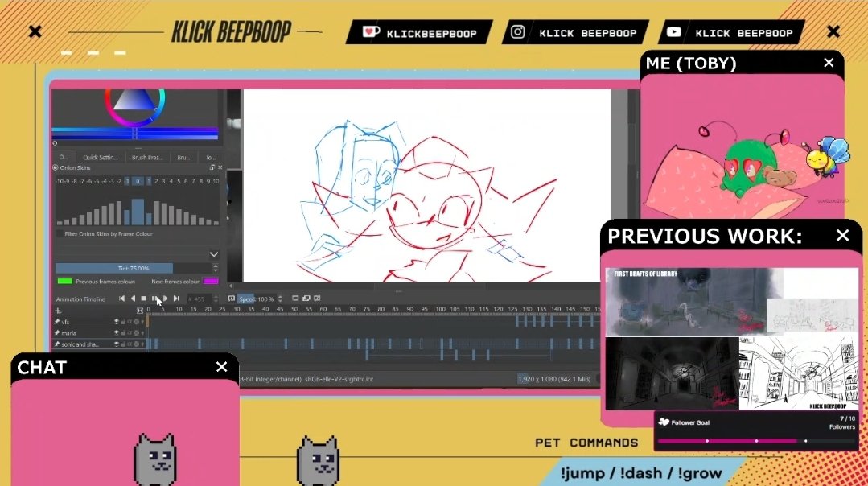This screenshot has width=868, height=486.
Task: Select the Bru... tab
Action: [x=183, y=157]
